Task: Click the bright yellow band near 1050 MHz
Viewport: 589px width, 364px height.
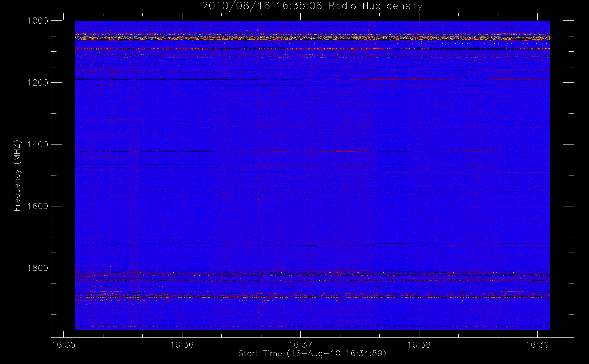Action: coord(312,37)
